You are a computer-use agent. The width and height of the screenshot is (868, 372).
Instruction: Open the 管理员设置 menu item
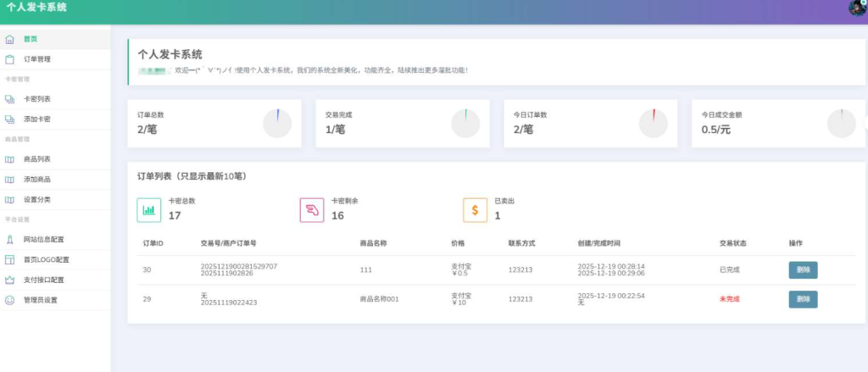coord(55,300)
